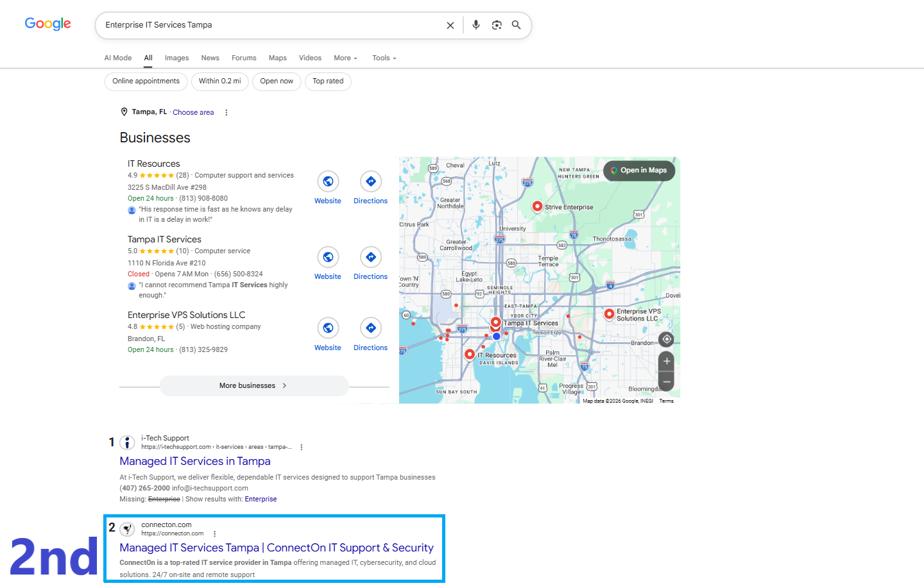This screenshot has height=588, width=924.
Task: Switch to Images tab
Action: [x=176, y=58]
